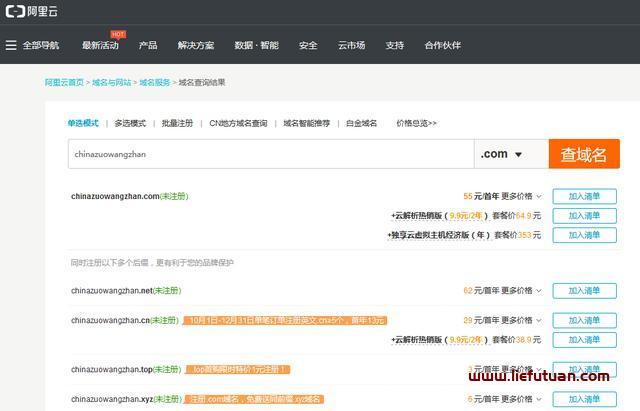This screenshot has height=411, width=640.
Task: Click chinazuowangzhan.net result text
Action: pos(112,291)
